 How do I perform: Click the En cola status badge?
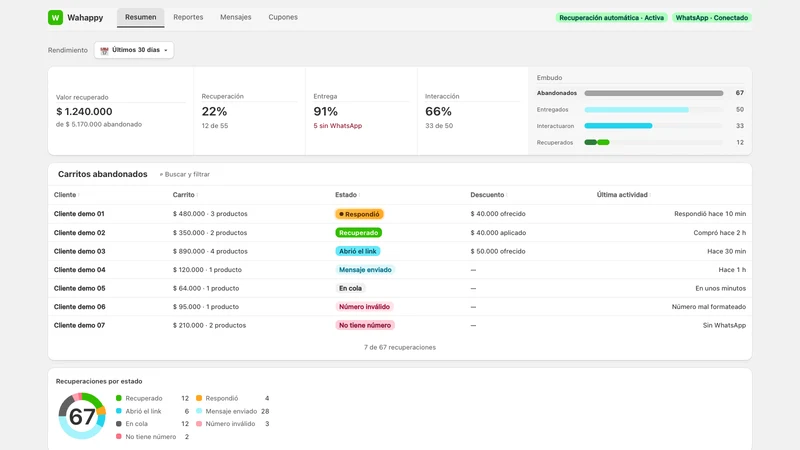coord(351,288)
